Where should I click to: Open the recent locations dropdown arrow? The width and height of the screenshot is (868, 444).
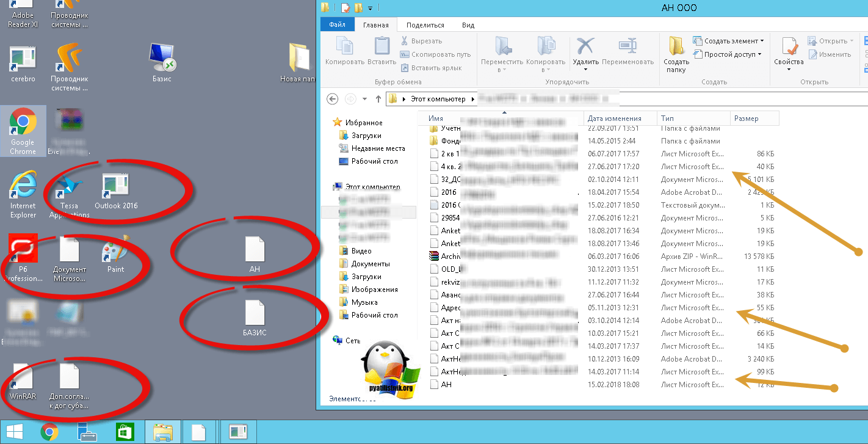365,99
